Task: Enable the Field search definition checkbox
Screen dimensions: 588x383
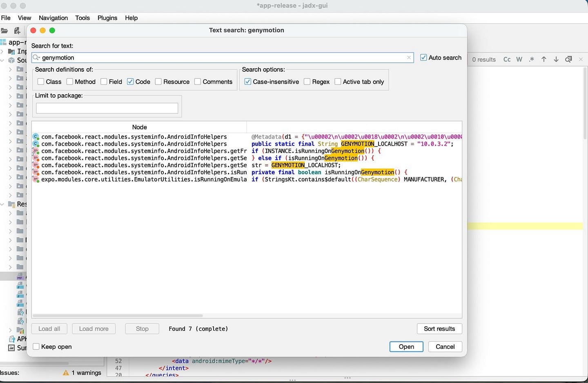Action: click(104, 82)
